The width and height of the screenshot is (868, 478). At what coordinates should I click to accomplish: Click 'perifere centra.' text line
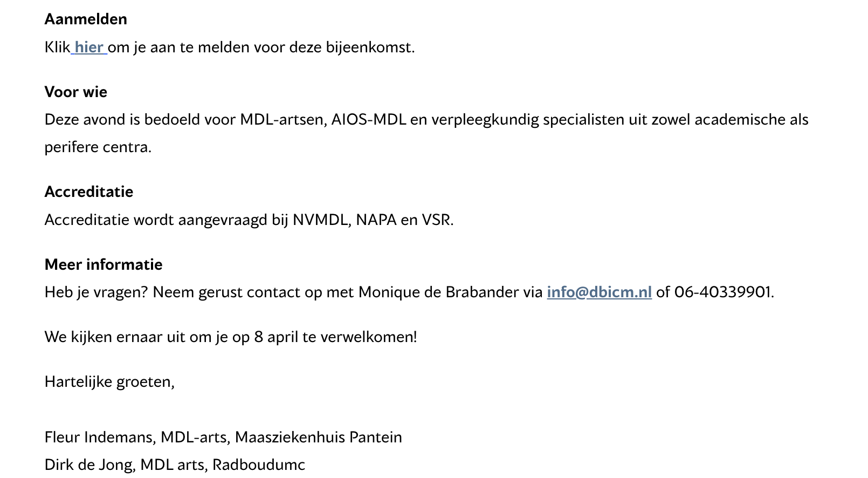(98, 147)
